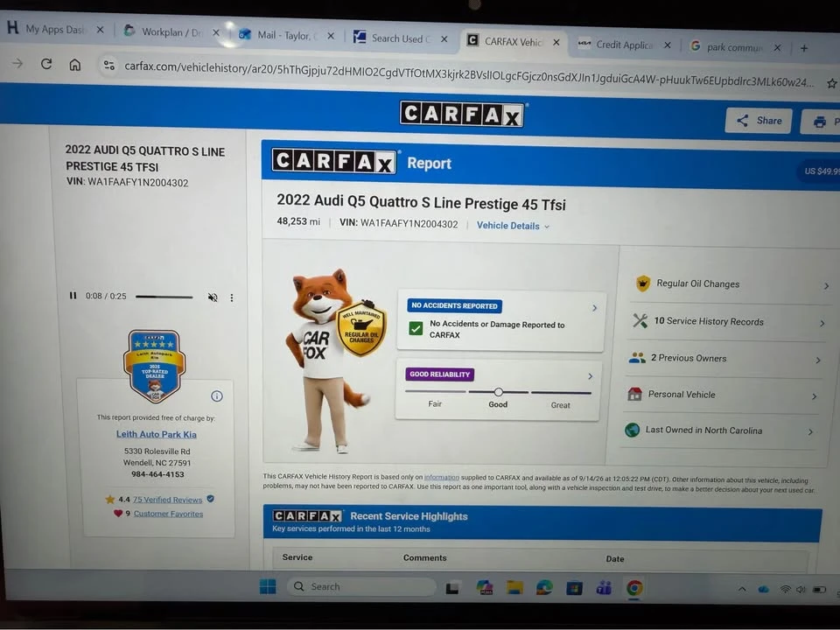Open the Leith Auto Park Kia link

point(157,435)
